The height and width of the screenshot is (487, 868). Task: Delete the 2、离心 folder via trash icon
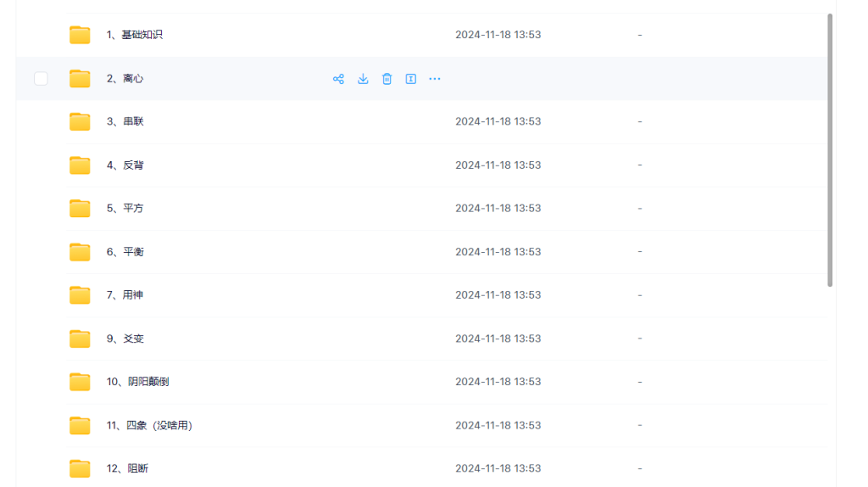click(387, 79)
